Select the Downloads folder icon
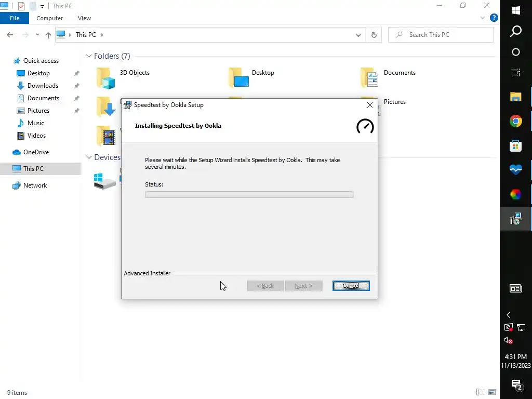The height and width of the screenshot is (399, 532). click(106, 107)
